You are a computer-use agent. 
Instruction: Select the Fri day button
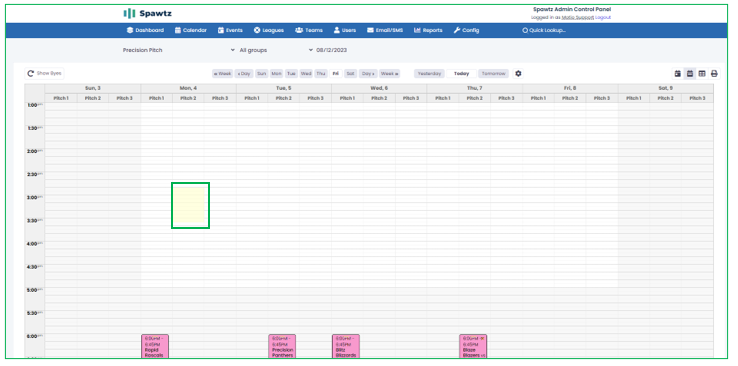click(336, 74)
